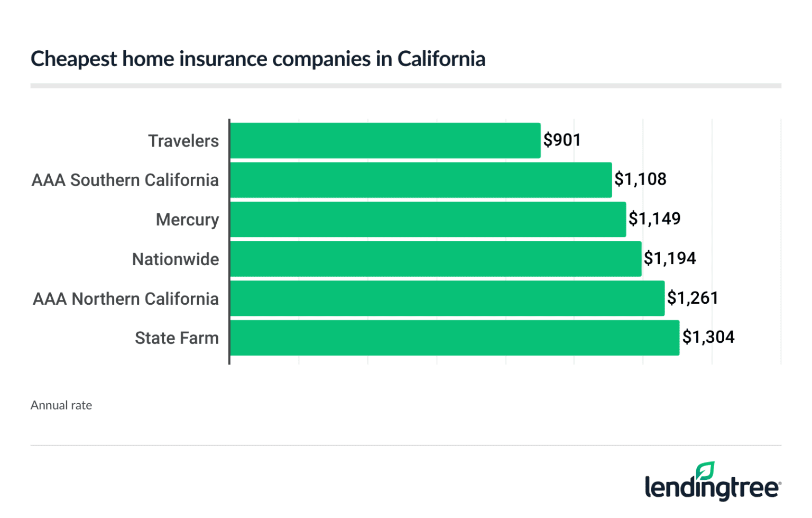Click the Annual rate footnote
Viewport: 812px width, 518px height.
click(61, 405)
